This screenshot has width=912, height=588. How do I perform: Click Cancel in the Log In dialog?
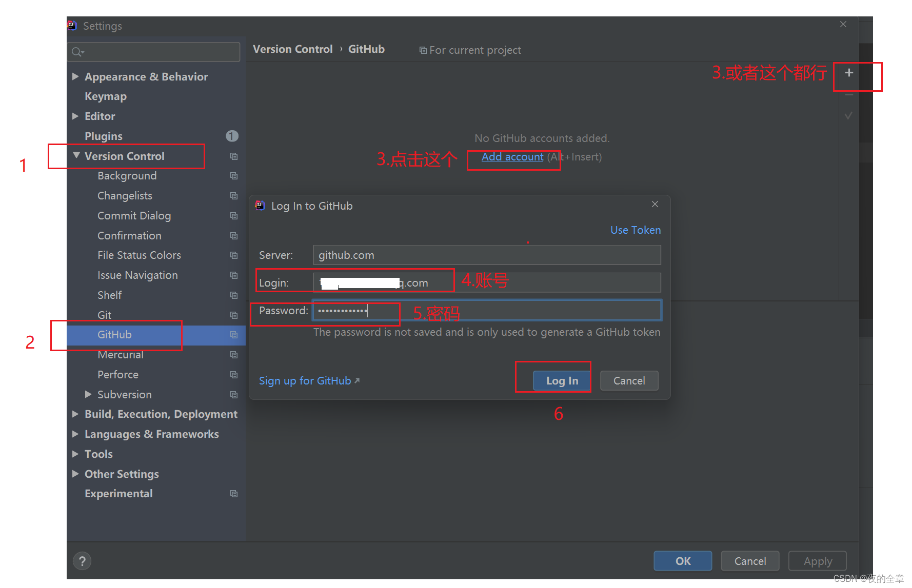[x=629, y=381]
